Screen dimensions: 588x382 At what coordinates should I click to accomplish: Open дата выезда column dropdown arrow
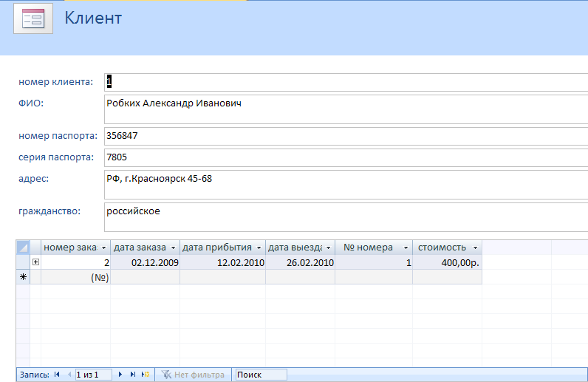(328, 248)
